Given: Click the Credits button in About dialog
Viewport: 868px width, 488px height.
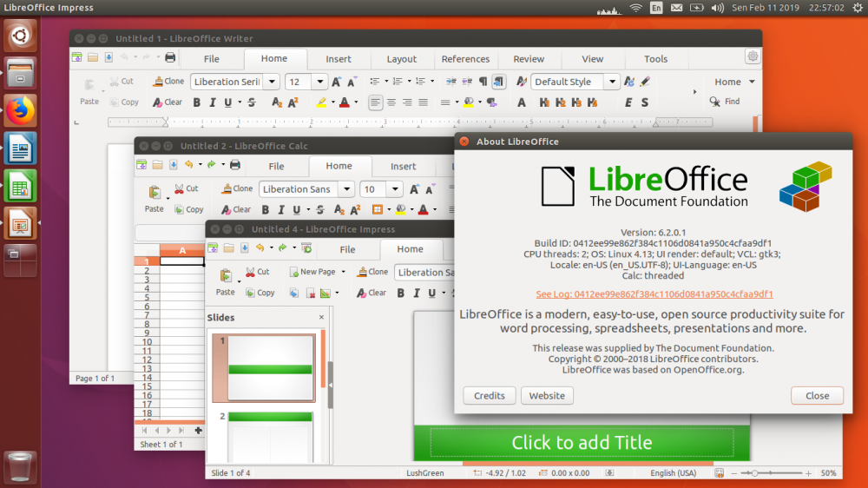Looking at the screenshot, I should (x=490, y=395).
